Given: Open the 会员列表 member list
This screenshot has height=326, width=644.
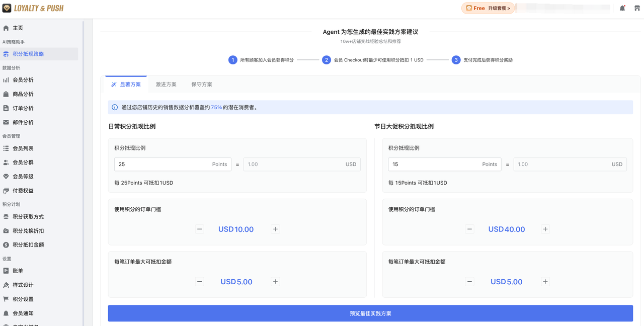Looking at the screenshot, I should pyautogui.click(x=24, y=148).
